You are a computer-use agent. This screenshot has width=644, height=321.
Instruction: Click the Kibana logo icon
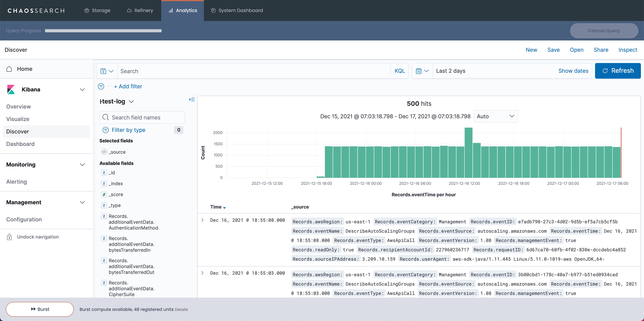tap(11, 89)
